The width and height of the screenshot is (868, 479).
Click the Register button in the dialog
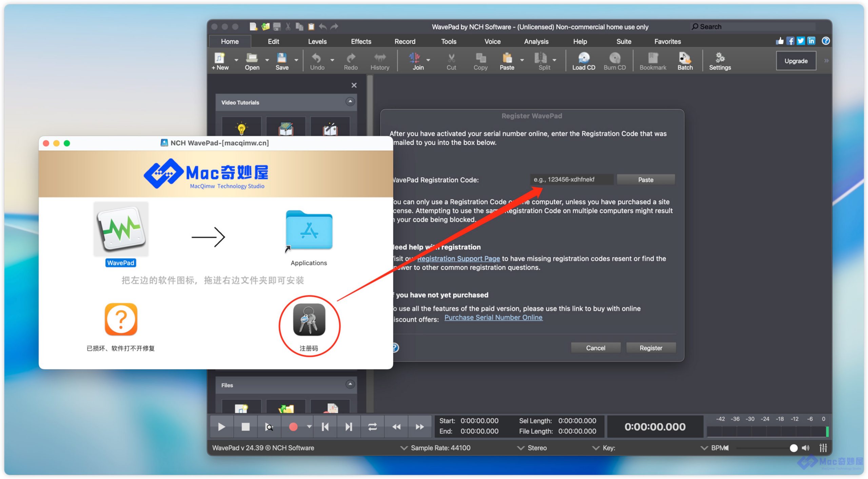651,348
